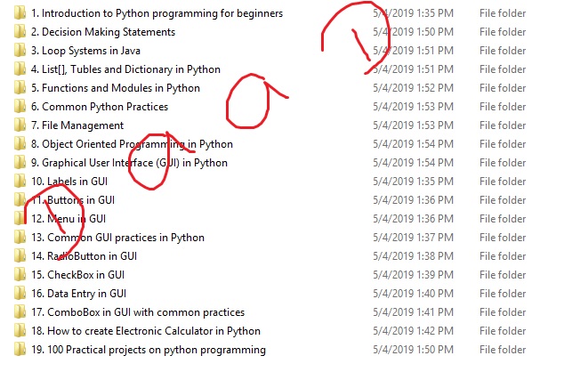The width and height of the screenshot is (588, 380).
Task: Click folder icon for Common GUI practices in Python
Action: 20,238
